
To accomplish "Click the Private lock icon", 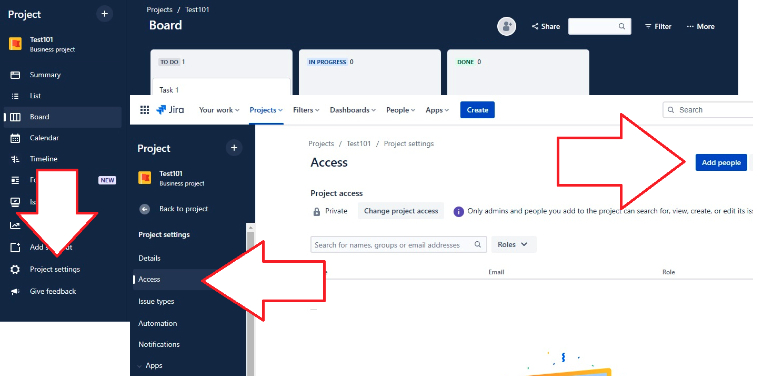I will point(317,212).
